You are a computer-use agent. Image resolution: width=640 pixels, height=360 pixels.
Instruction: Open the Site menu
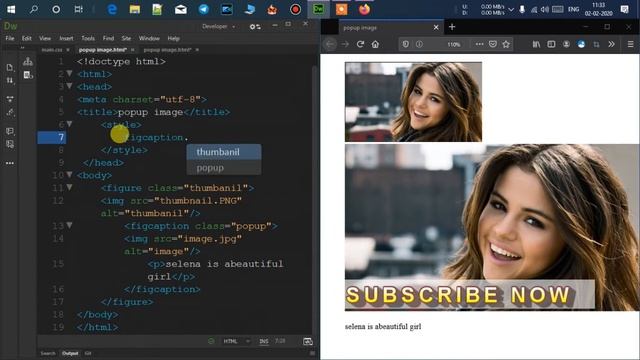pyautogui.click(x=126, y=38)
